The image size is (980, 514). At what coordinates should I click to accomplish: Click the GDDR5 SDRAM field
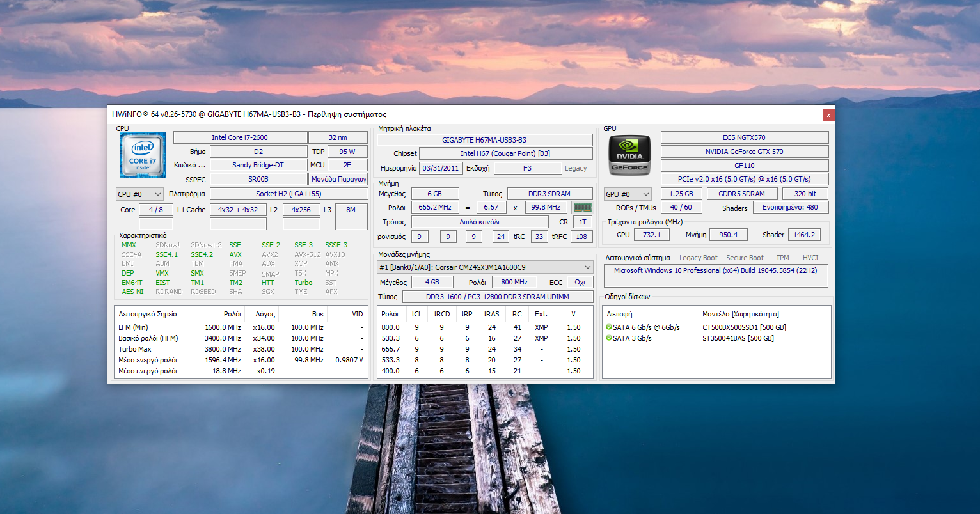742,194
